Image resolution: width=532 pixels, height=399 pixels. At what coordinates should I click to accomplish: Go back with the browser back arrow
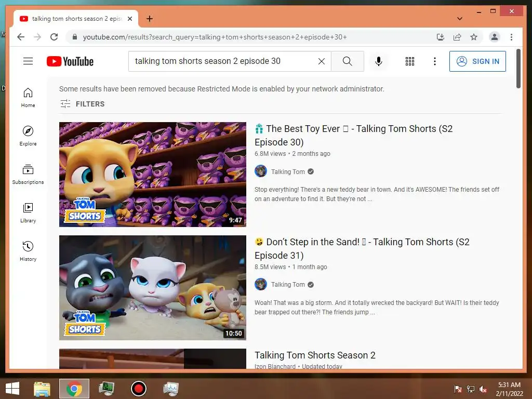[21, 37]
